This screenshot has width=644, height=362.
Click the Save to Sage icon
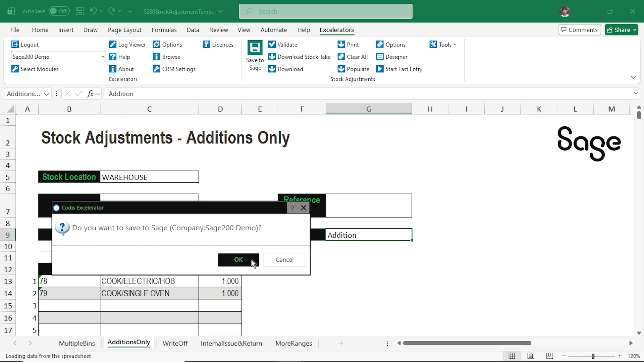255,48
